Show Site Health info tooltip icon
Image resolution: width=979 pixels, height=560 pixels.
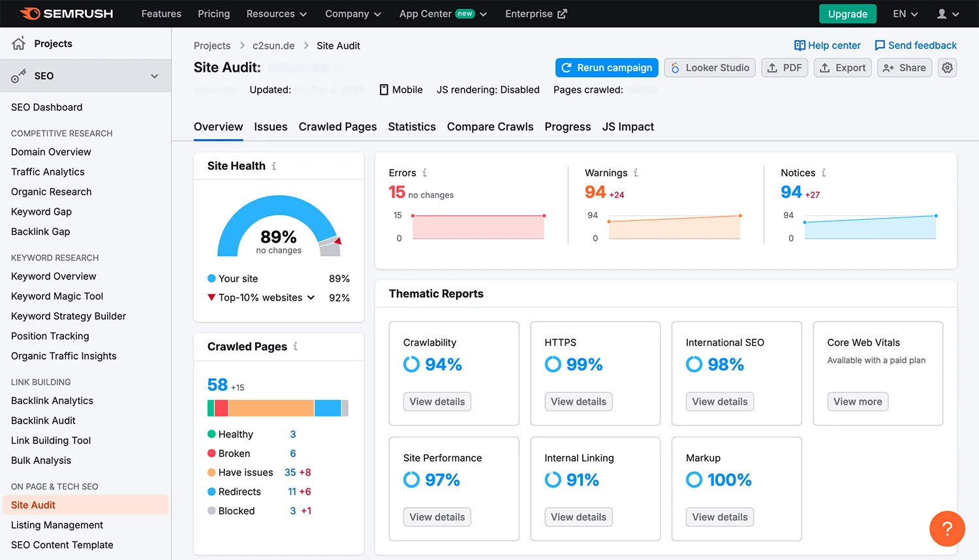[274, 166]
